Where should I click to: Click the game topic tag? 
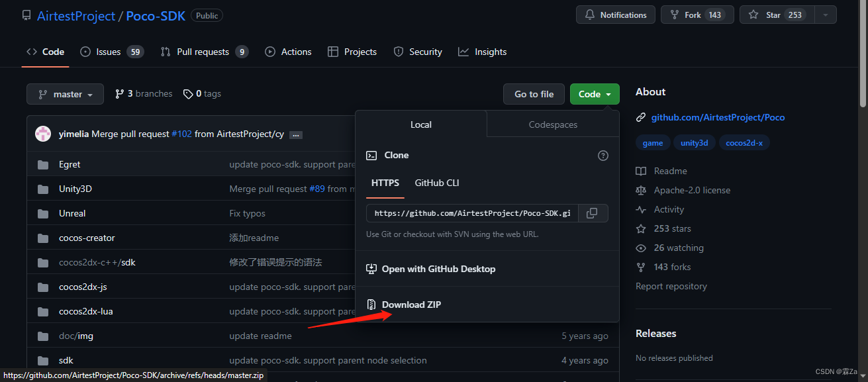tap(652, 143)
